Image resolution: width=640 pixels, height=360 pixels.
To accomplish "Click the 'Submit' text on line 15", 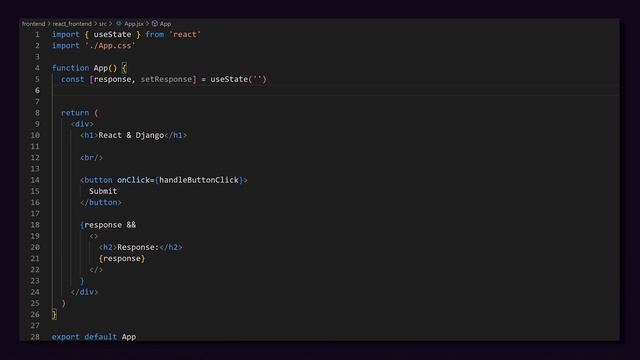I will coord(103,191).
